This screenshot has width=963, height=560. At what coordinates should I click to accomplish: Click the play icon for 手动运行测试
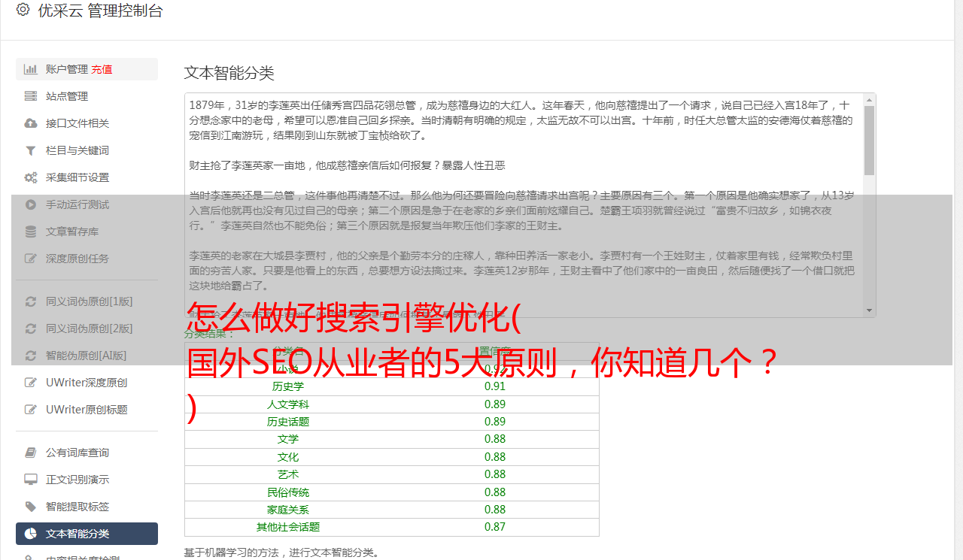[31, 204]
